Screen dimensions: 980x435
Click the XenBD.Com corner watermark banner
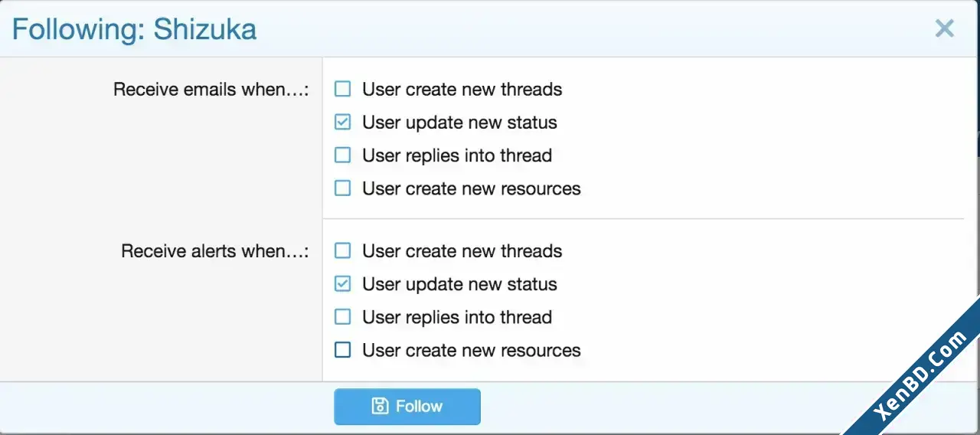(919, 375)
